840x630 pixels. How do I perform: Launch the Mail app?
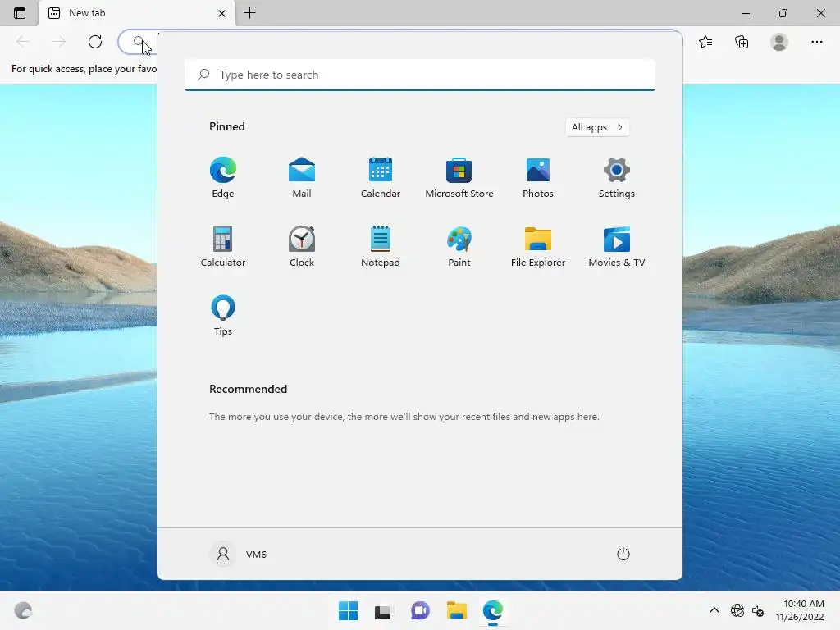click(x=302, y=178)
